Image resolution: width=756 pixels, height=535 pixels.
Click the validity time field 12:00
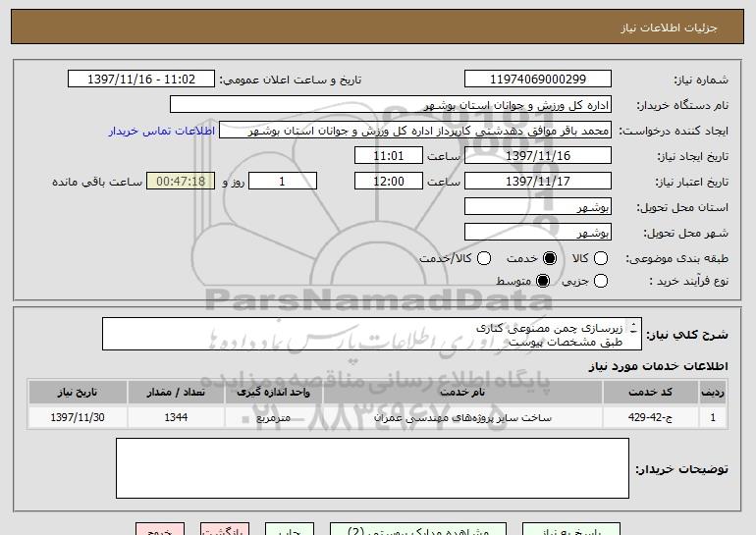click(x=389, y=182)
